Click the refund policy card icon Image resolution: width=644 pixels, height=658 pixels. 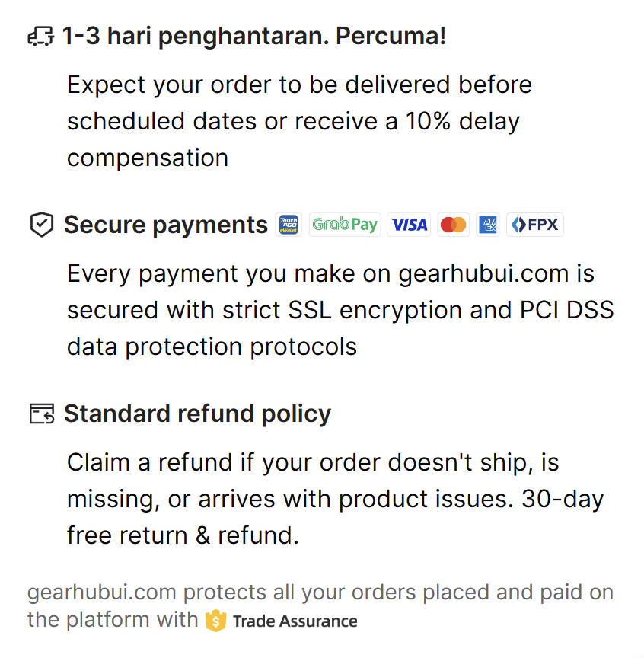41,414
